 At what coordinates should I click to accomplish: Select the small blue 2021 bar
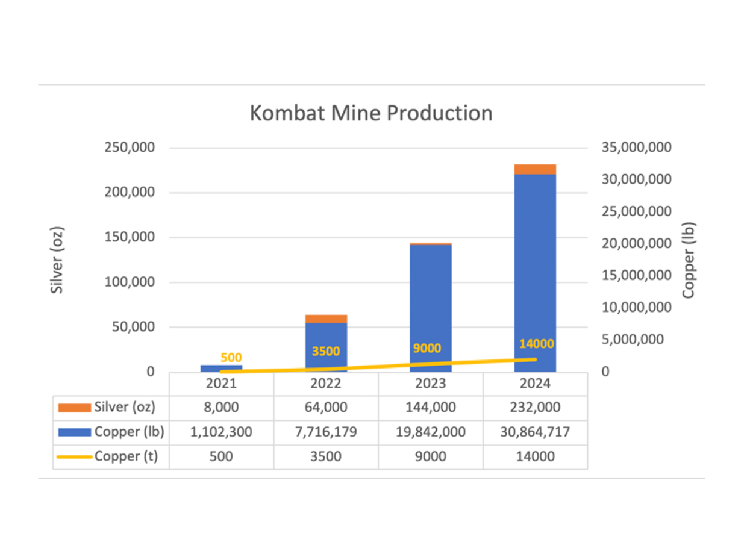[221, 367]
